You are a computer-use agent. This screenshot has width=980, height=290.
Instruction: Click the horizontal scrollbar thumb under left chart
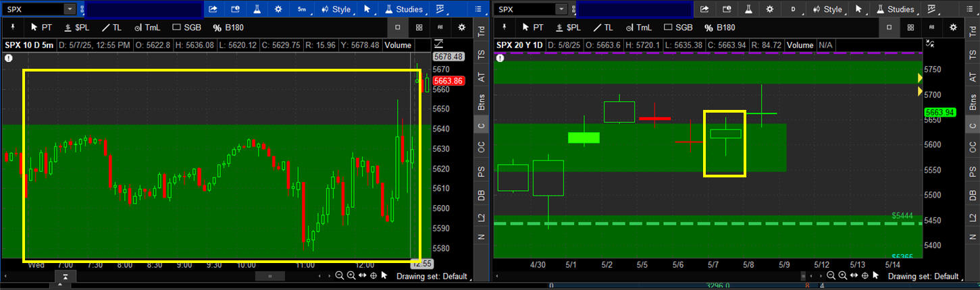click(x=270, y=276)
